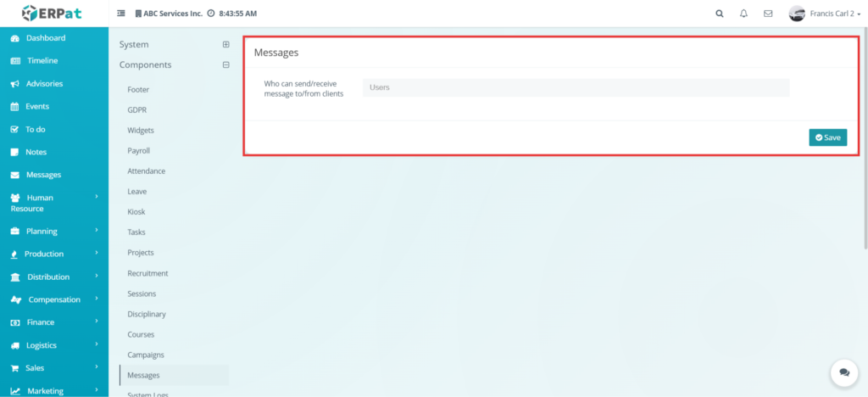
Task: Click the Components section heading
Action: (146, 64)
